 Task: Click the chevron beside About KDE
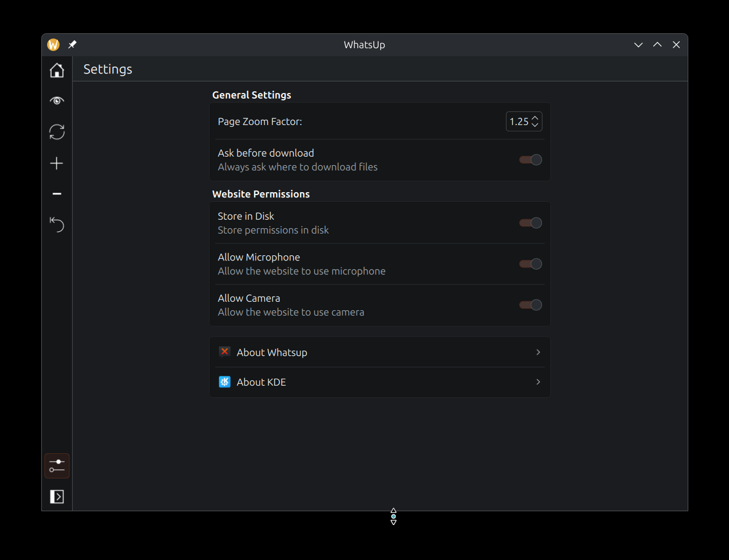[x=538, y=382]
